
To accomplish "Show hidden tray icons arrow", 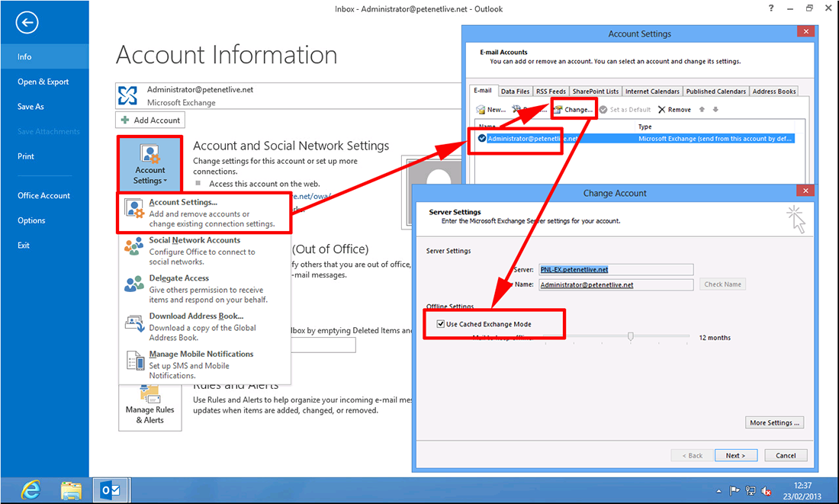I will (x=718, y=490).
